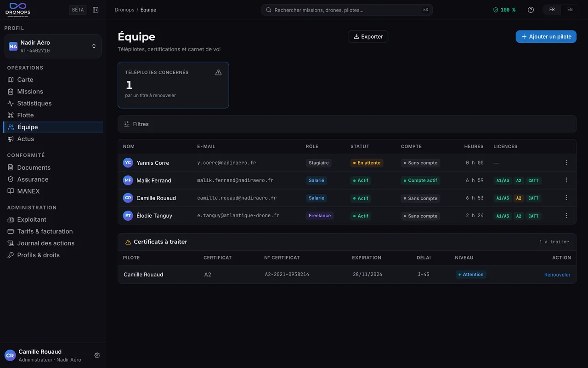This screenshot has width=588, height=368.
Task: Click the MF avatar of Malik Ferrand
Action: point(128,180)
